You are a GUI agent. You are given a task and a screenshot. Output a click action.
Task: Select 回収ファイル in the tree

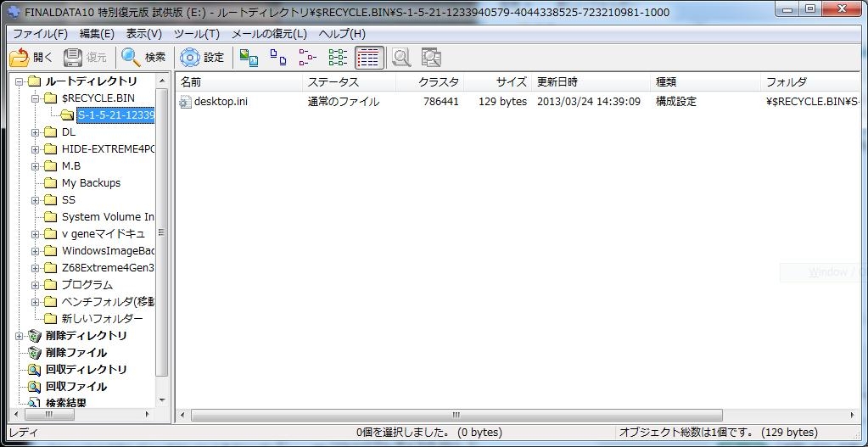(76, 387)
